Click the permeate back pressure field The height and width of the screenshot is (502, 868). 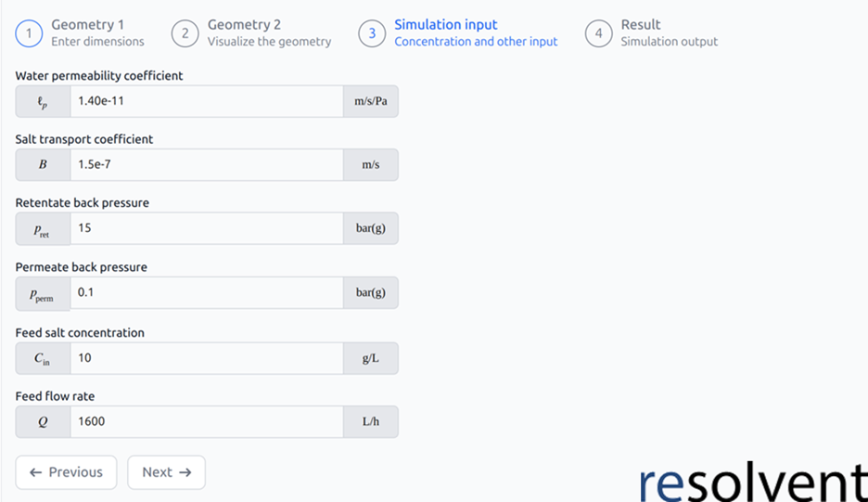point(207,292)
